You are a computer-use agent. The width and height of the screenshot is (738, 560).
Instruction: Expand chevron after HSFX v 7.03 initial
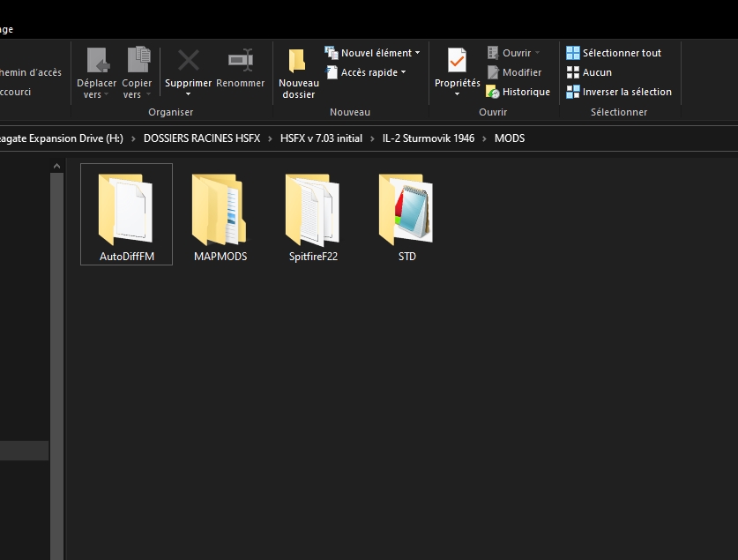coord(372,138)
